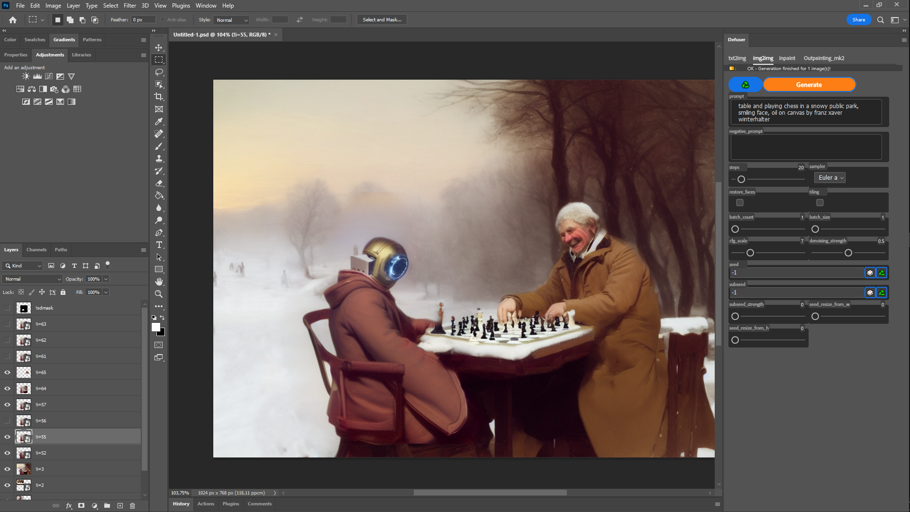
Task: Enable the tiling checkbox
Action: 820,203
